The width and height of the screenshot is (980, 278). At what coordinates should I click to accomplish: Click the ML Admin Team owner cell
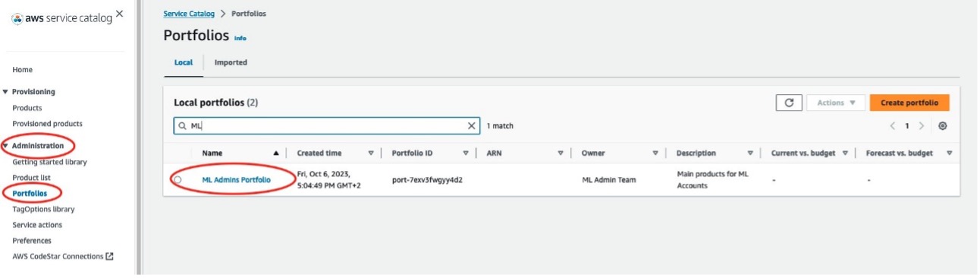[x=608, y=180]
